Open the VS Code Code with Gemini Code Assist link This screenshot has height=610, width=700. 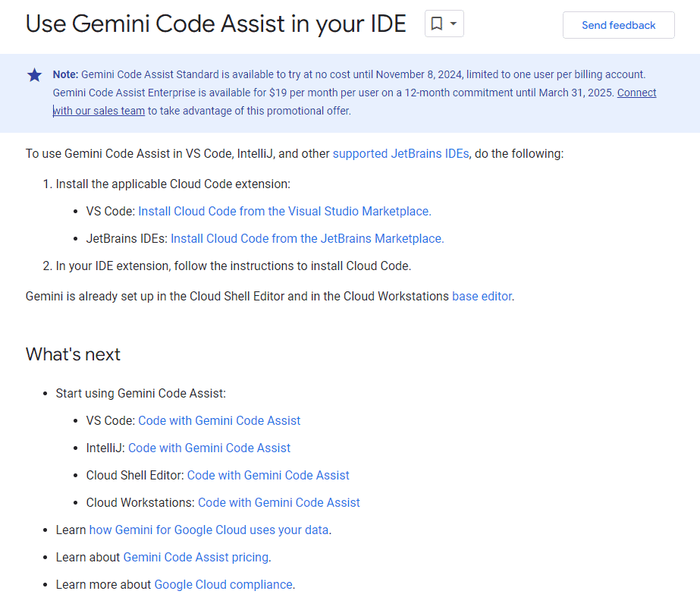point(219,420)
